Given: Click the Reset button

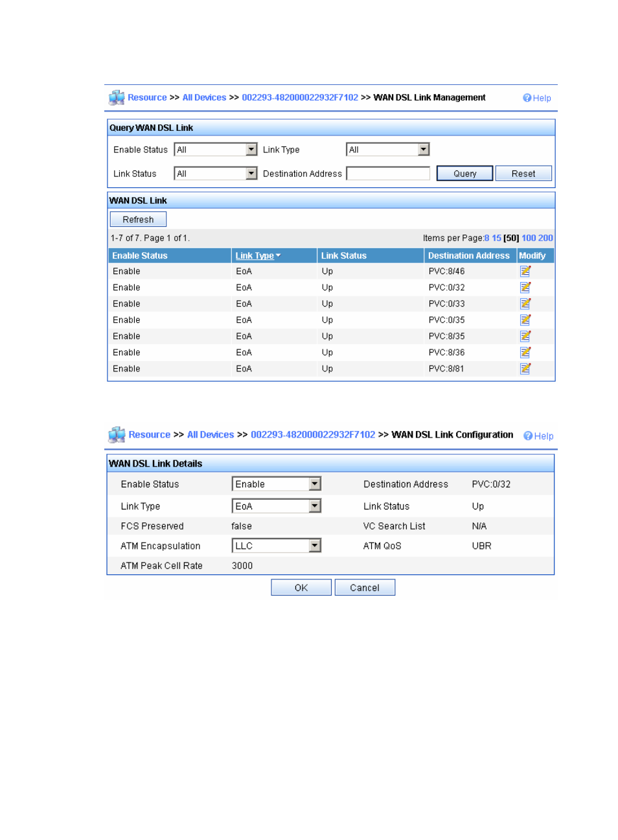Looking at the screenshot, I should click(x=523, y=174).
